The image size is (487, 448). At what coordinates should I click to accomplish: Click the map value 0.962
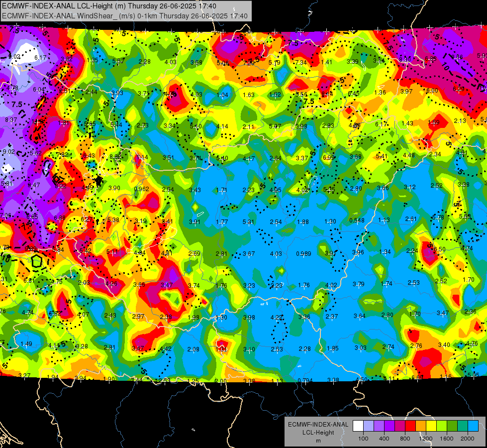click(141, 189)
